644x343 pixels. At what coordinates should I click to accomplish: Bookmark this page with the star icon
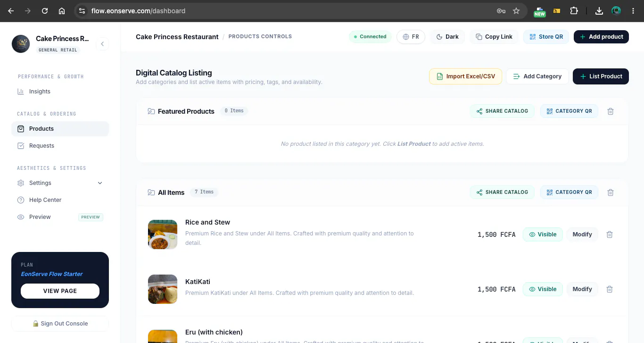[516, 10]
